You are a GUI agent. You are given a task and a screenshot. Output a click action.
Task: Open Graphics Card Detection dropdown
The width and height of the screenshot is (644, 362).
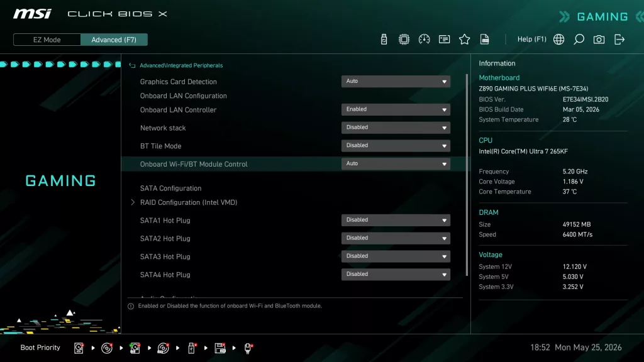396,81
